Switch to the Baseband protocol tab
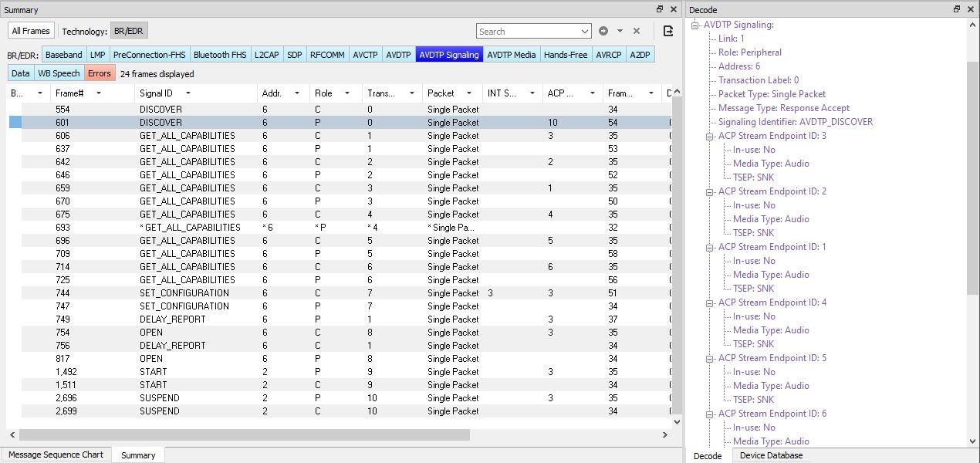Image resolution: width=980 pixels, height=463 pixels. (63, 55)
